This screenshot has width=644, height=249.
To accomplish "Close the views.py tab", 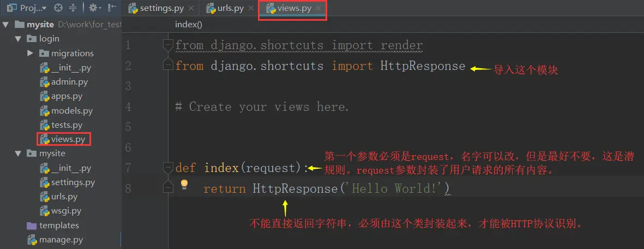I will click(x=318, y=8).
